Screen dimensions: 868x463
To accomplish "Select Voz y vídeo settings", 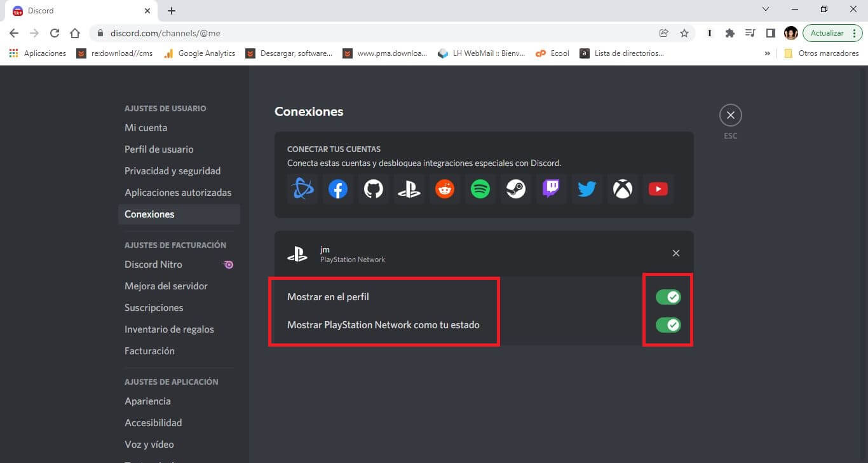I will tap(179, 445).
